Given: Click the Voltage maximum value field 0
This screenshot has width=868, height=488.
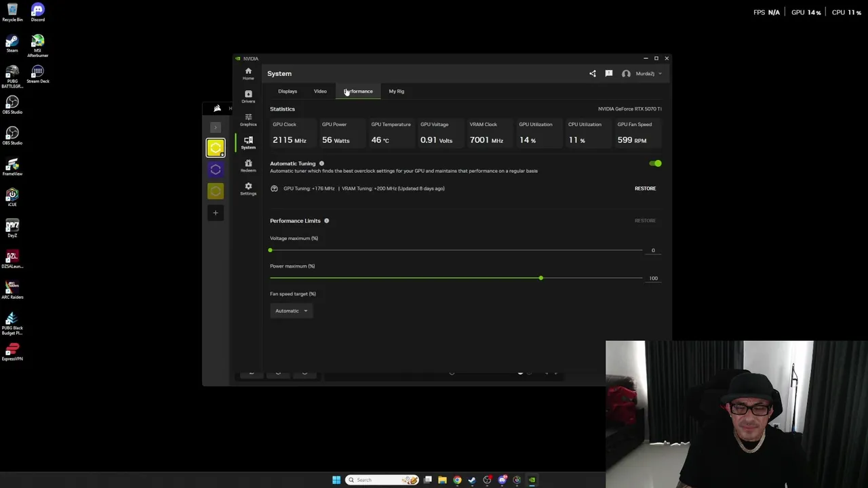Looking at the screenshot, I should (653, 250).
